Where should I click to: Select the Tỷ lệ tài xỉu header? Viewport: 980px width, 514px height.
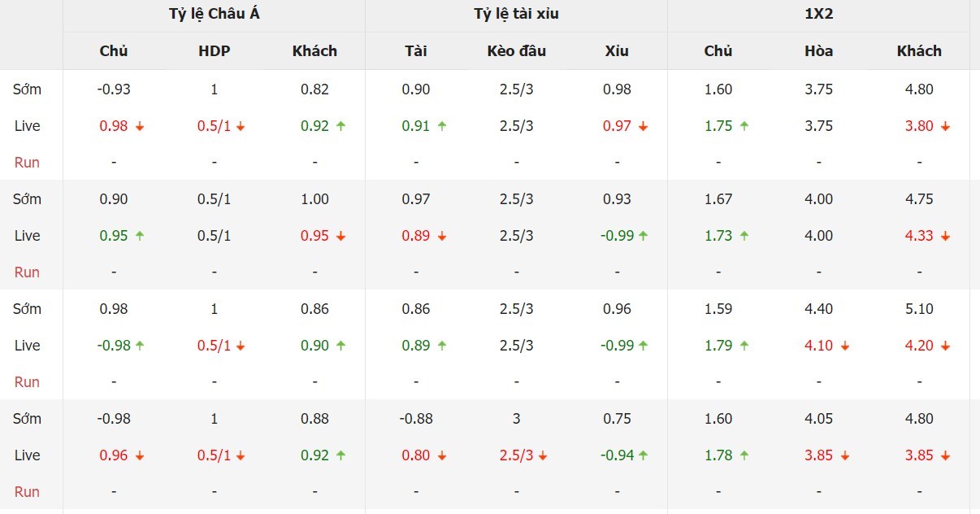pos(516,14)
